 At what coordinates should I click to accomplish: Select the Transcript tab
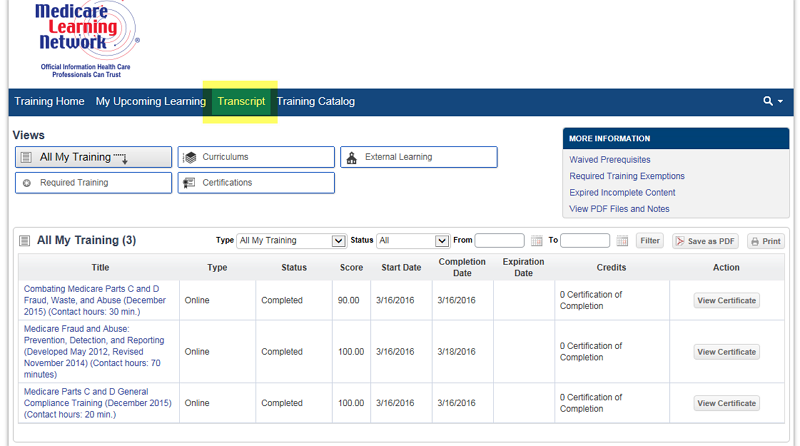point(241,101)
